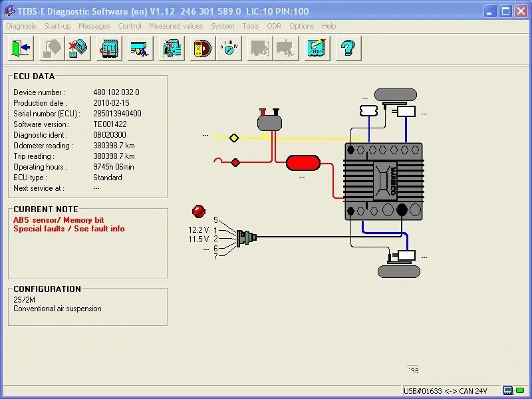Open the Control menu
The height and width of the screenshot is (399, 532).
point(130,26)
